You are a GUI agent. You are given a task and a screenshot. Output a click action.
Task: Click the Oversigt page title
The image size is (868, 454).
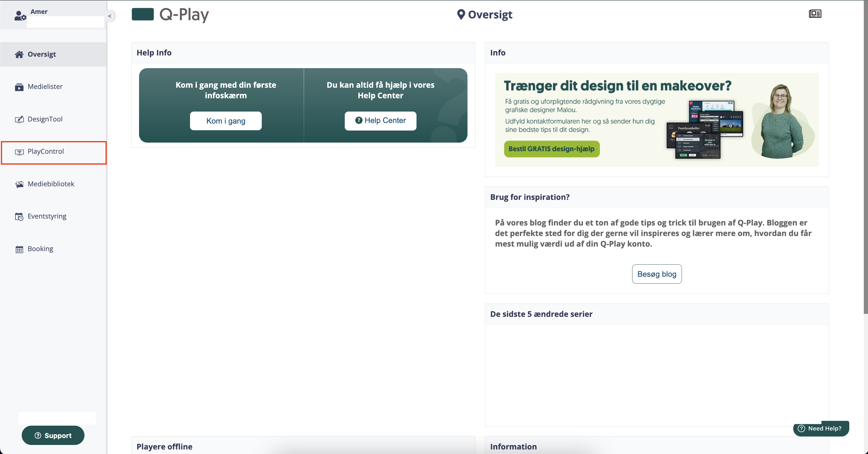pyautogui.click(x=490, y=14)
